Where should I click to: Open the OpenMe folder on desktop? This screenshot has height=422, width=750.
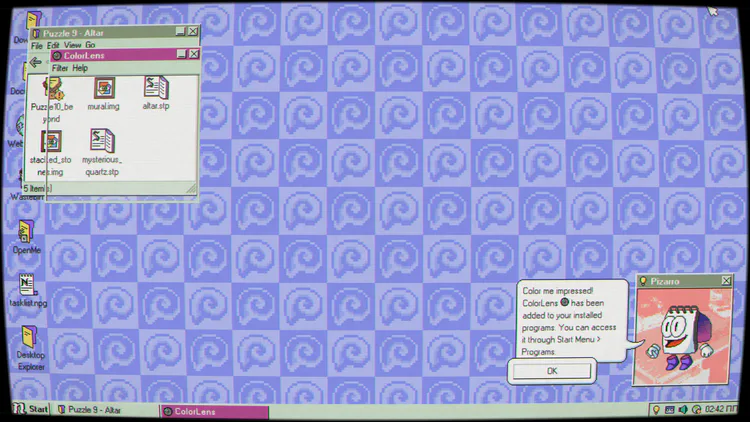pyautogui.click(x=26, y=232)
